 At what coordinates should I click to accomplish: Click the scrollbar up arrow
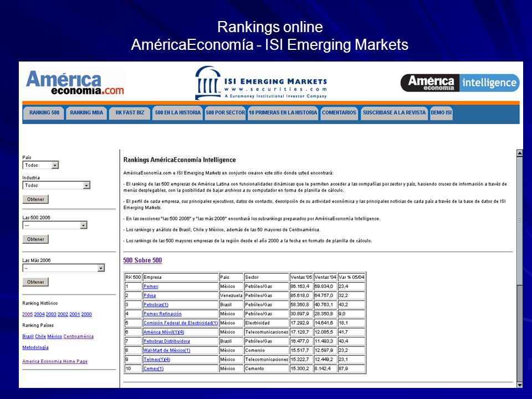tap(519, 154)
